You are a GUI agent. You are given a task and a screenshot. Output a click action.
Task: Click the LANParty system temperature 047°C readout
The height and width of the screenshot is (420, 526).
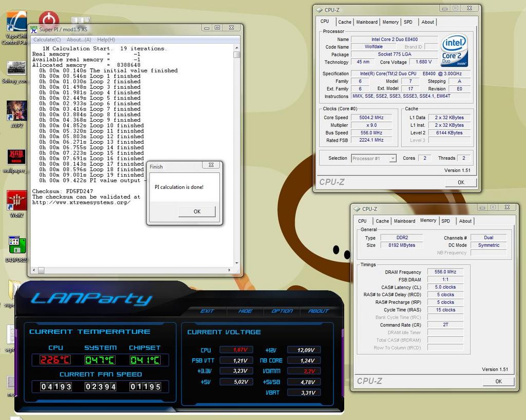coord(100,360)
